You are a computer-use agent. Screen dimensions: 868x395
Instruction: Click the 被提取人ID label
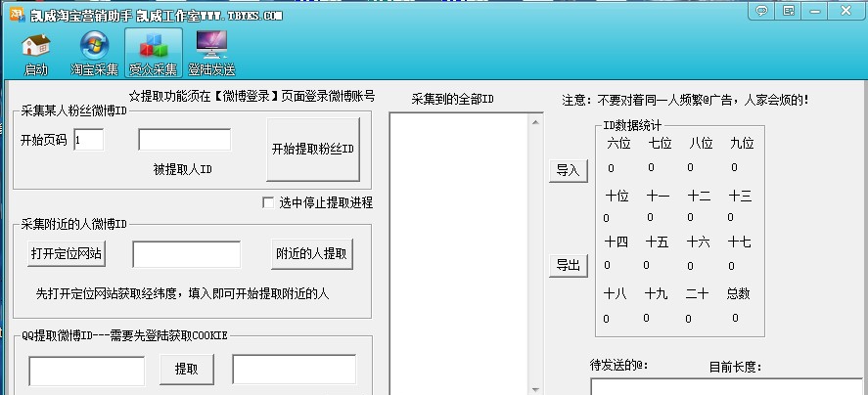click(183, 169)
